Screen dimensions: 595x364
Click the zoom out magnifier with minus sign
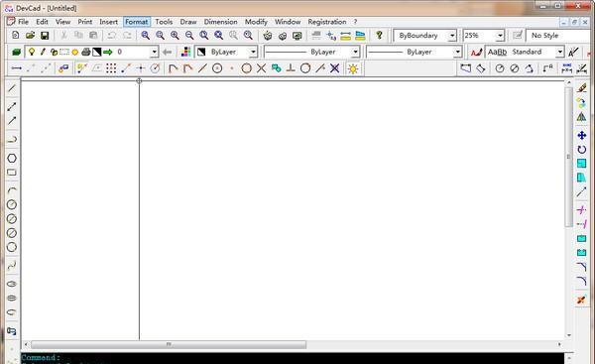(189, 36)
